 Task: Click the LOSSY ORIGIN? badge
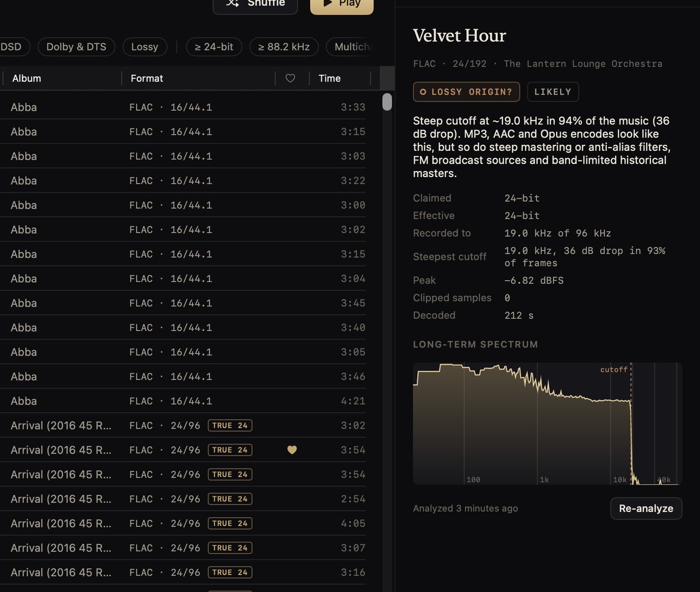point(466,92)
